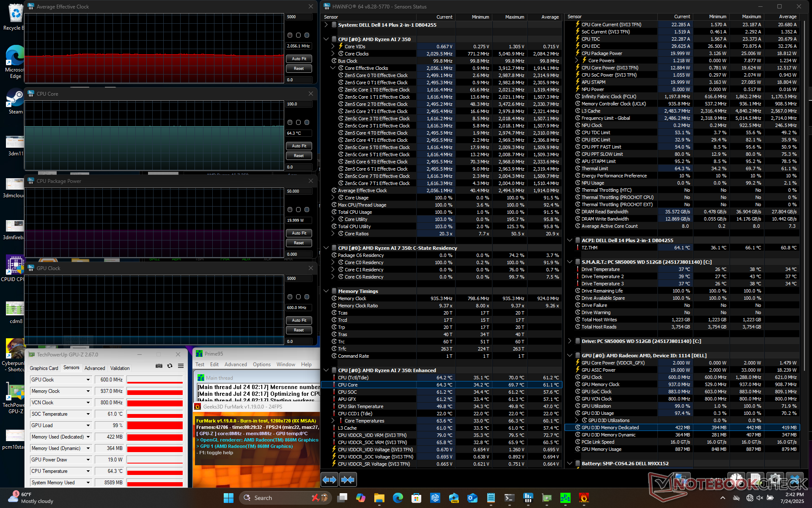812x508 pixels.
Task: Open Prime95 from the taskbar
Action: click(x=565, y=498)
